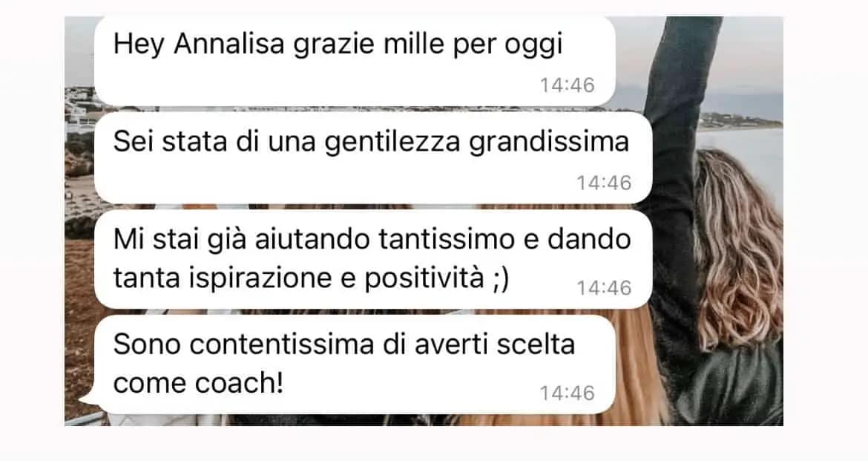This screenshot has height=461, width=868.
Task: Click the ";)" emoticon in the third message
Action: coord(500,278)
